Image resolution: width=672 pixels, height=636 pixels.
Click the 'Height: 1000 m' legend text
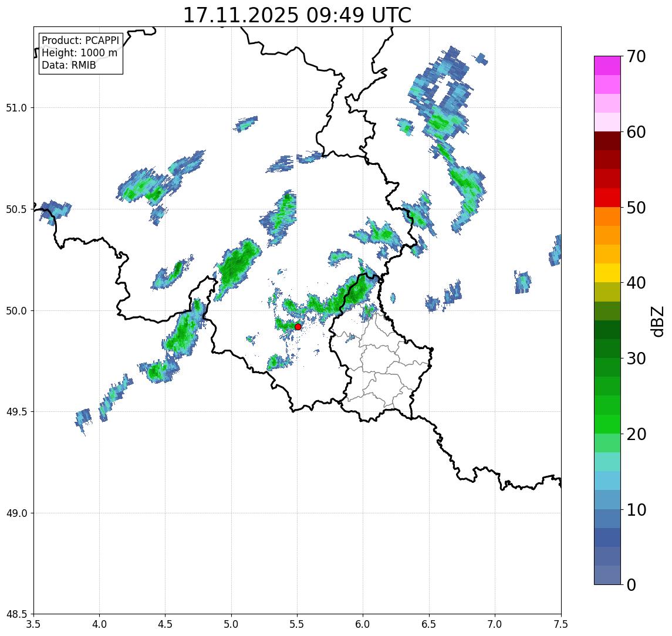pyautogui.click(x=79, y=53)
